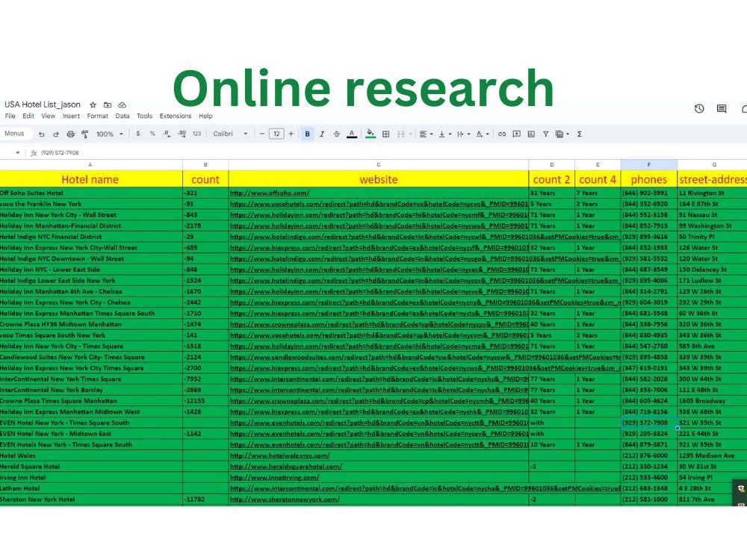Image resolution: width=747 pixels, height=560 pixels.
Task: Select the Paint format tool
Action: (84, 134)
